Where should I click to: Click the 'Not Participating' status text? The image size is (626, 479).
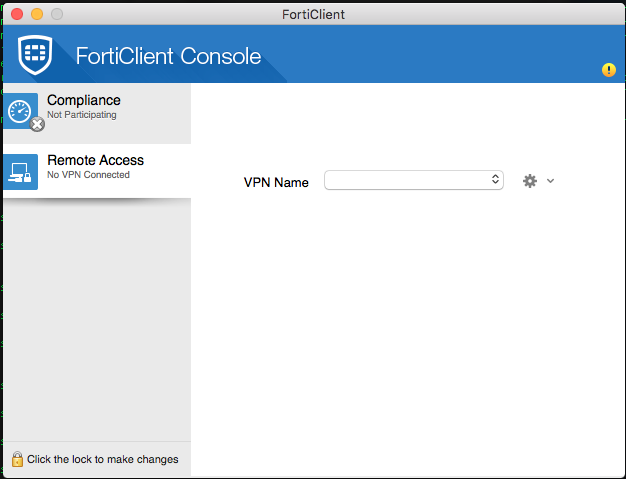[x=82, y=115]
